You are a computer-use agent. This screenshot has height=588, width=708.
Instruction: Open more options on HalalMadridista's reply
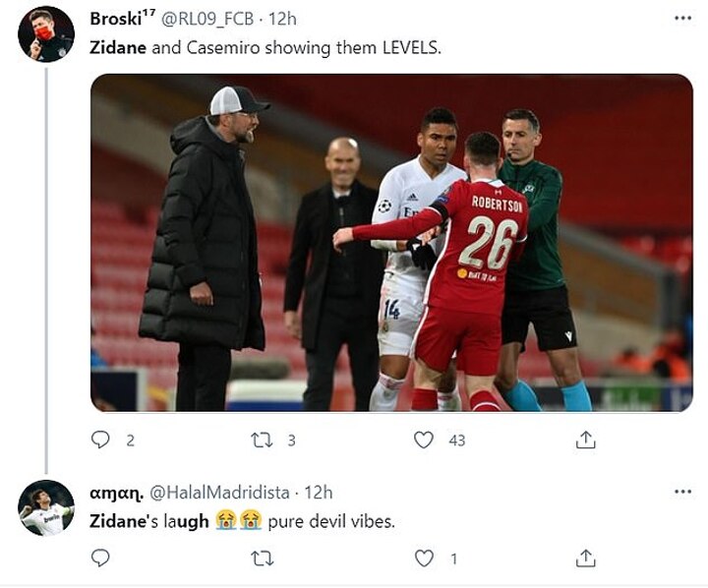click(682, 492)
